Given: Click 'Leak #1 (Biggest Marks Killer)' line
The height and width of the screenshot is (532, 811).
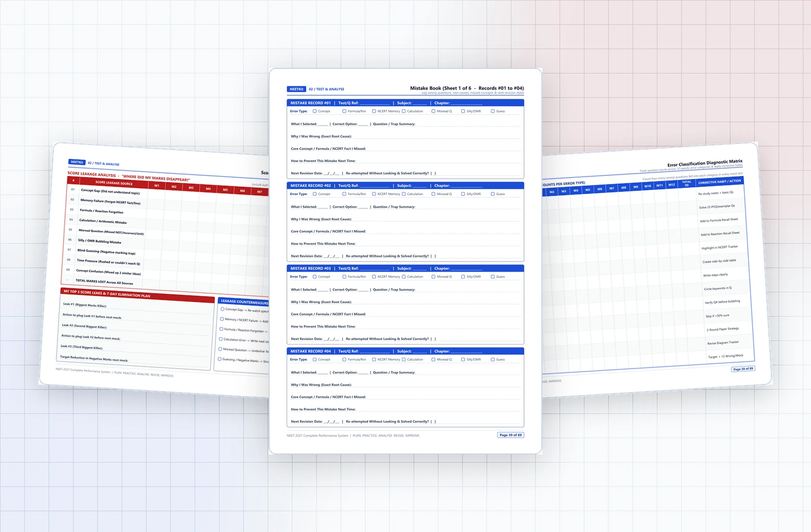Looking at the screenshot, I should [x=137, y=307].
